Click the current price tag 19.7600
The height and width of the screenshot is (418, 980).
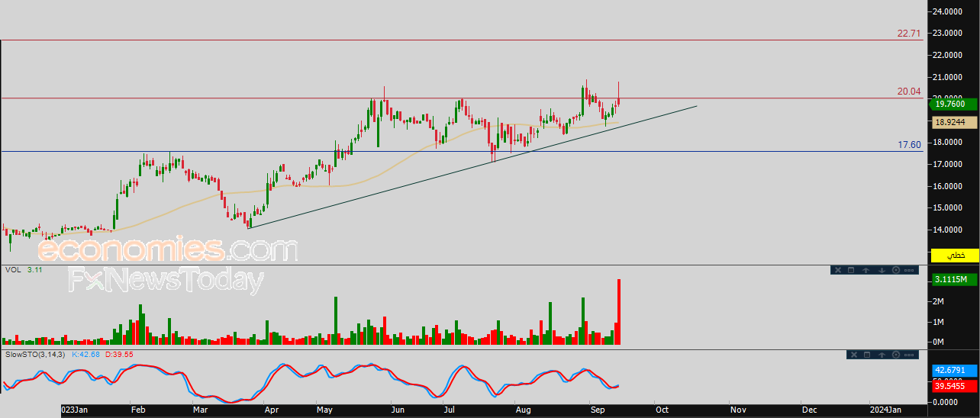click(954, 104)
